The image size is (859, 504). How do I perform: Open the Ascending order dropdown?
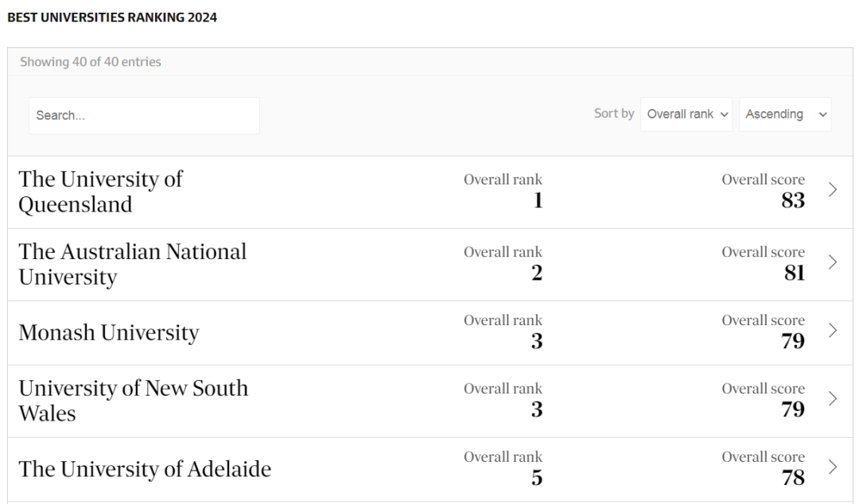pos(785,114)
